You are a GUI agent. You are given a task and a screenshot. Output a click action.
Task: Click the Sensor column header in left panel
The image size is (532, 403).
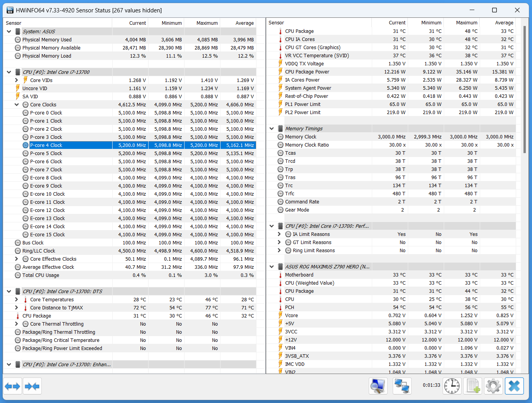tap(58, 23)
